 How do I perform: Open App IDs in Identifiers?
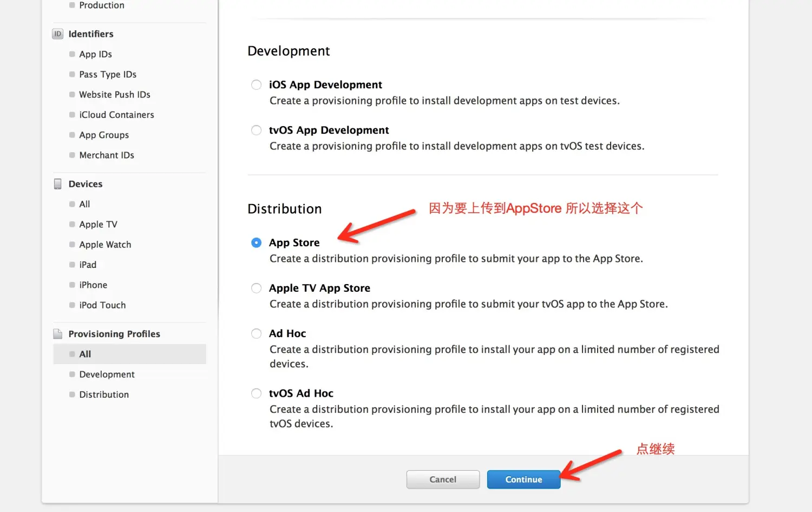pyautogui.click(x=95, y=54)
